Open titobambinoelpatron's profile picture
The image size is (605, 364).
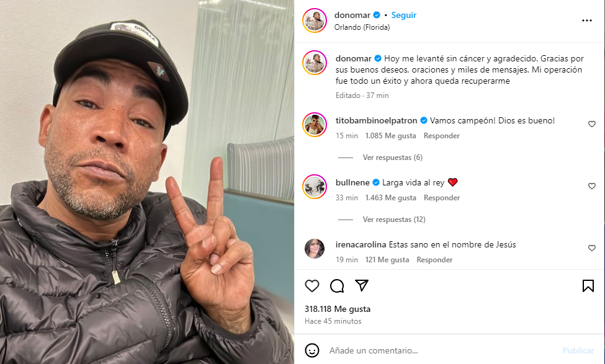315,125
